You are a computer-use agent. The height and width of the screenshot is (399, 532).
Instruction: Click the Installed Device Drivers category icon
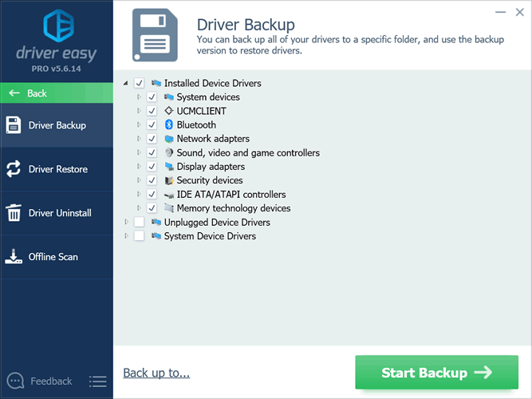pos(156,83)
